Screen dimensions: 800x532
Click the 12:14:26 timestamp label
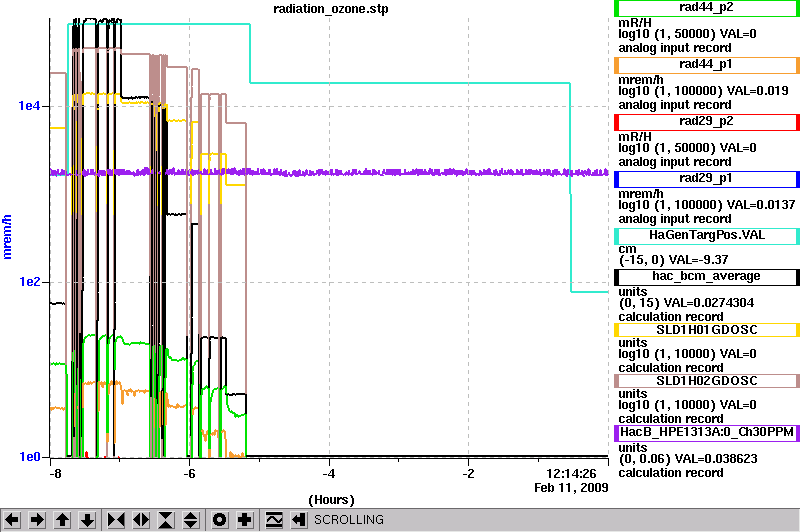[x=571, y=474]
